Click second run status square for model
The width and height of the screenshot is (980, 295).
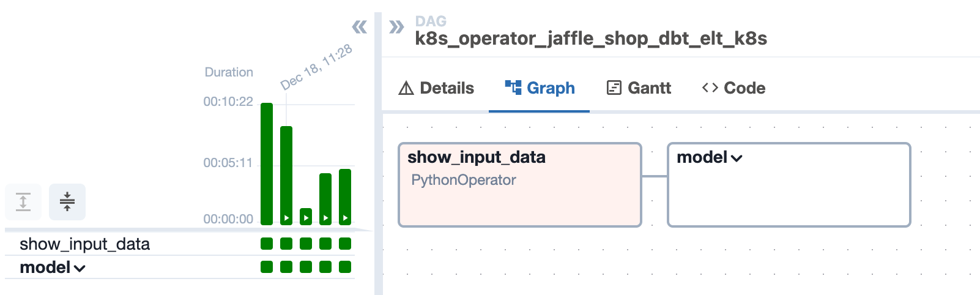(286, 267)
